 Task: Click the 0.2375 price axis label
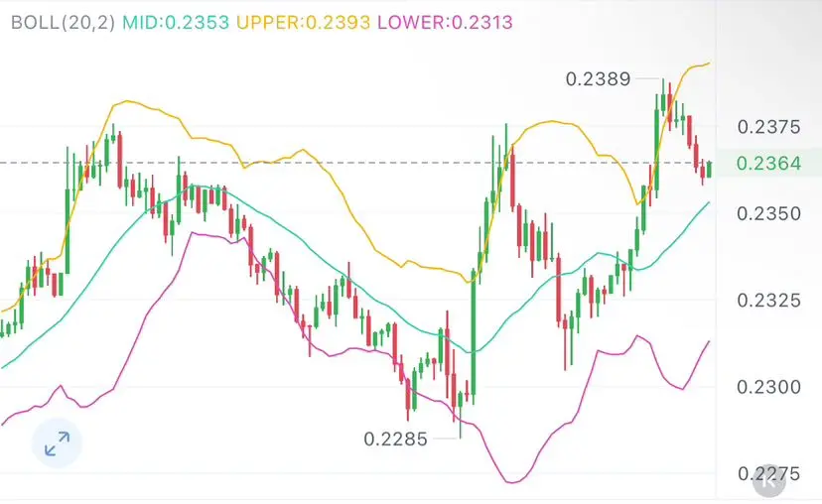click(768, 127)
